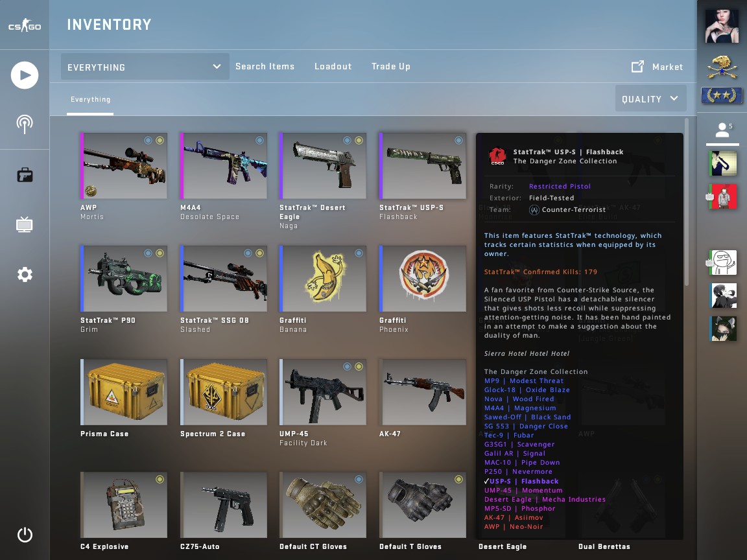Switch to the Loadout tab
Viewport: 747px width, 560px height.
333,67
